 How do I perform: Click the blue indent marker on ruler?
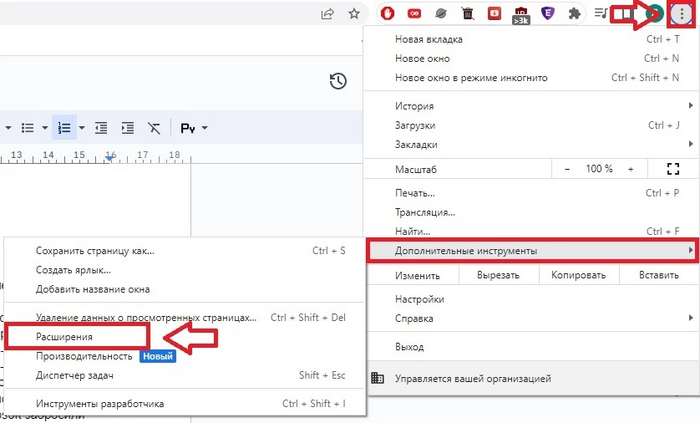pos(110,158)
